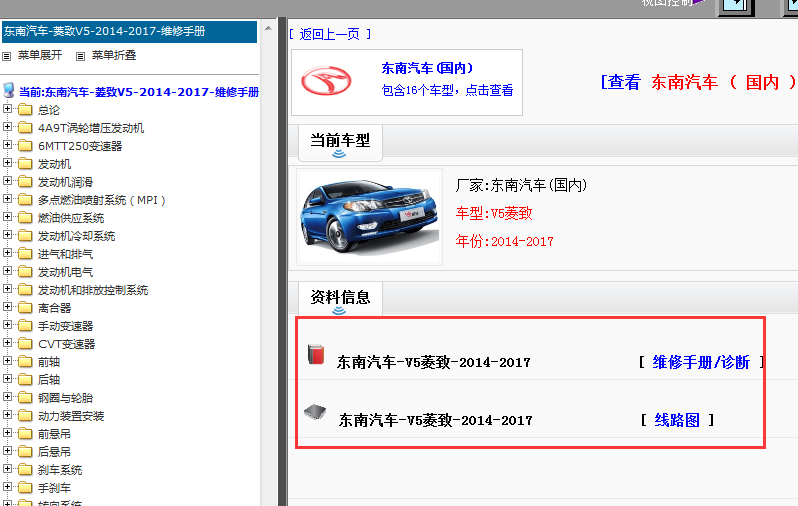Viewport: 798px width, 506px height.
Task: Click the folder icon for 燃油供应系统
Action: [25, 217]
